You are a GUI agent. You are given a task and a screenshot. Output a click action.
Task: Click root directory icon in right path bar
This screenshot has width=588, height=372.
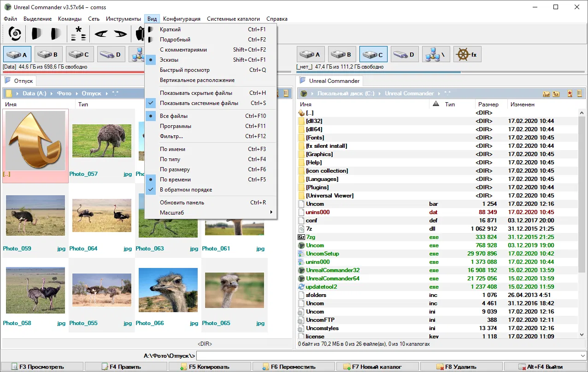coord(547,93)
